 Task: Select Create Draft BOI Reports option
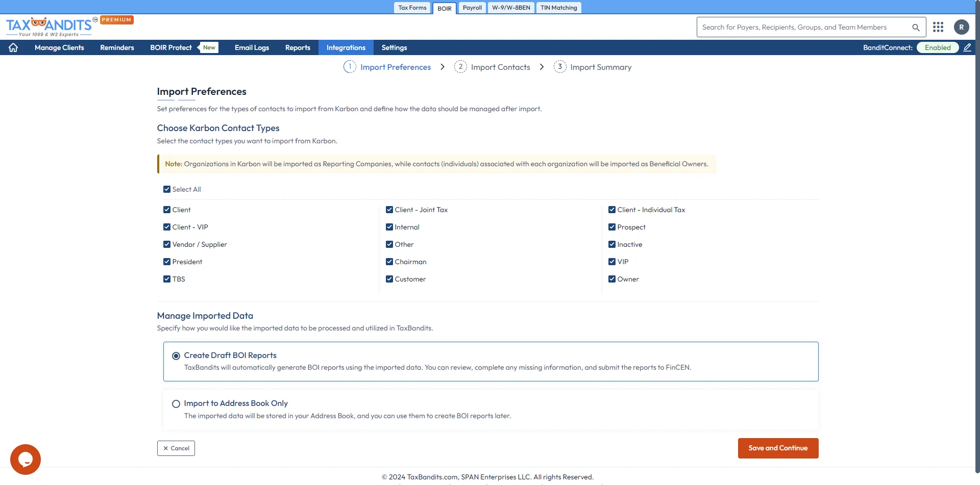click(x=176, y=356)
